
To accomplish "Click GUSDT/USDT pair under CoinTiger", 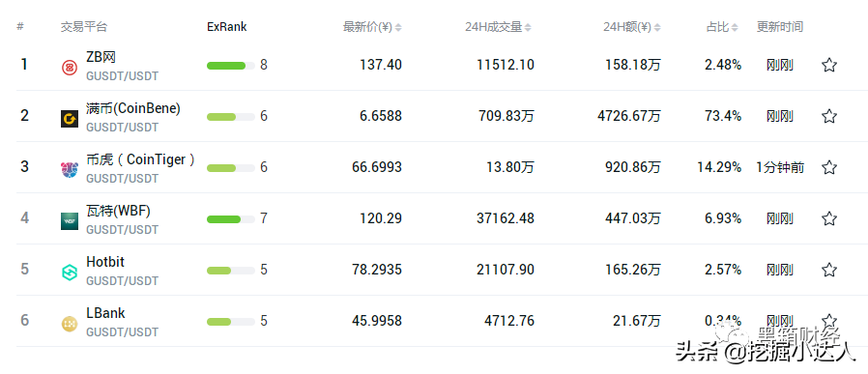I will tap(123, 179).
